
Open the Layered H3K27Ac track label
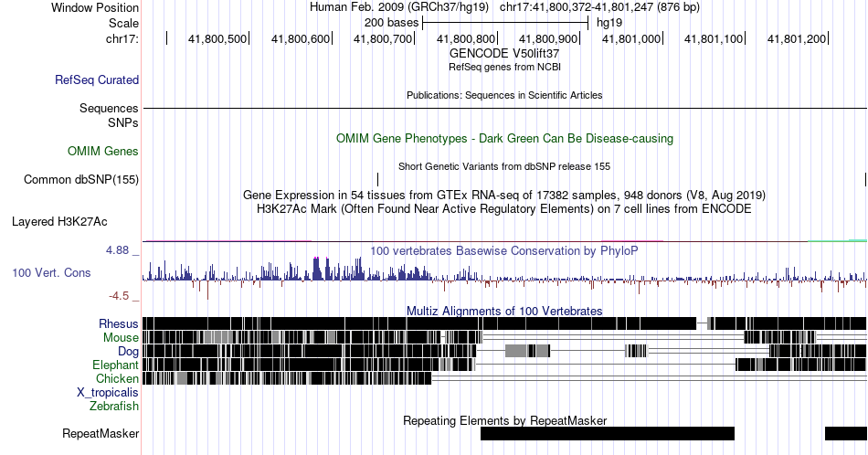click(x=59, y=222)
